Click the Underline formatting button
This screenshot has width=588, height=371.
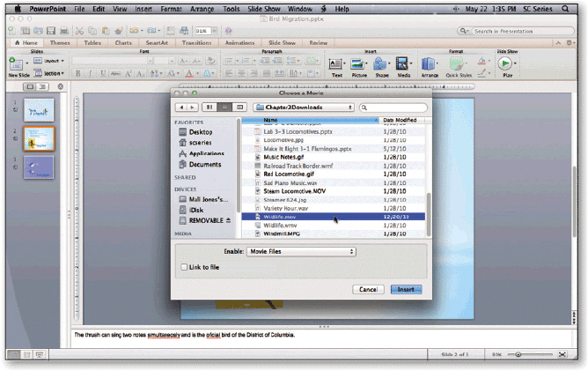[103, 73]
